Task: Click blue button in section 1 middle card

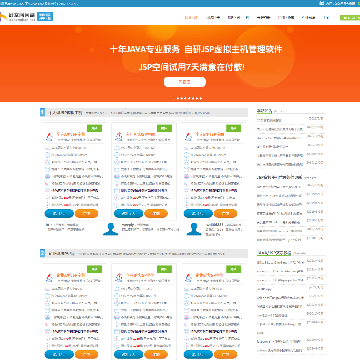Action: tap(129, 214)
